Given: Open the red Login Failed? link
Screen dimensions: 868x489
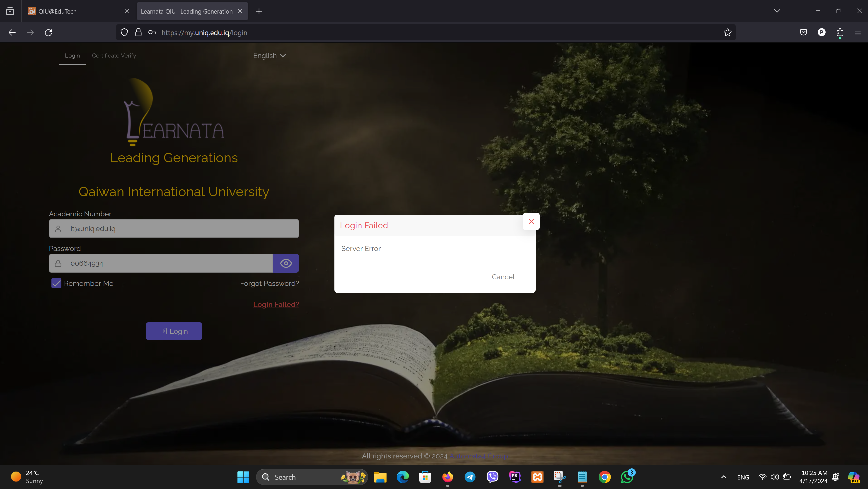Looking at the screenshot, I should point(276,304).
